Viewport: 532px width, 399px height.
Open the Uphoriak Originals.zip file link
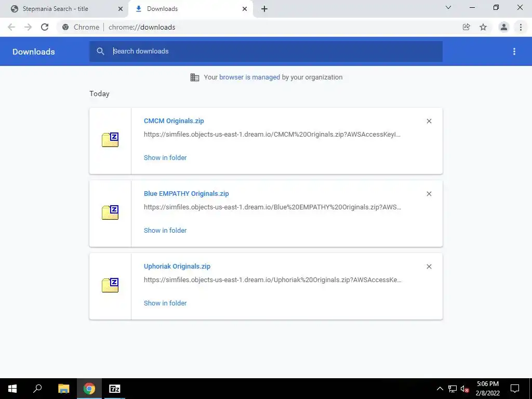pyautogui.click(x=177, y=267)
